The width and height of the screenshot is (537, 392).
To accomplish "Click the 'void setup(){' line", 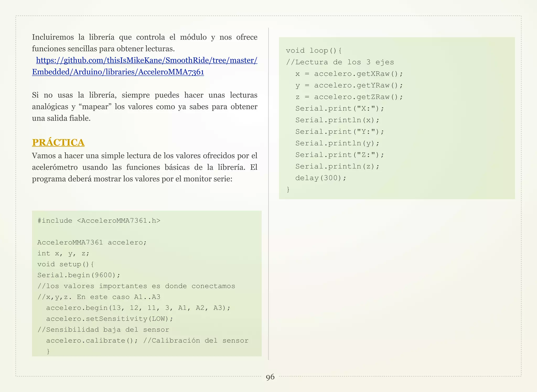I will point(66,264).
